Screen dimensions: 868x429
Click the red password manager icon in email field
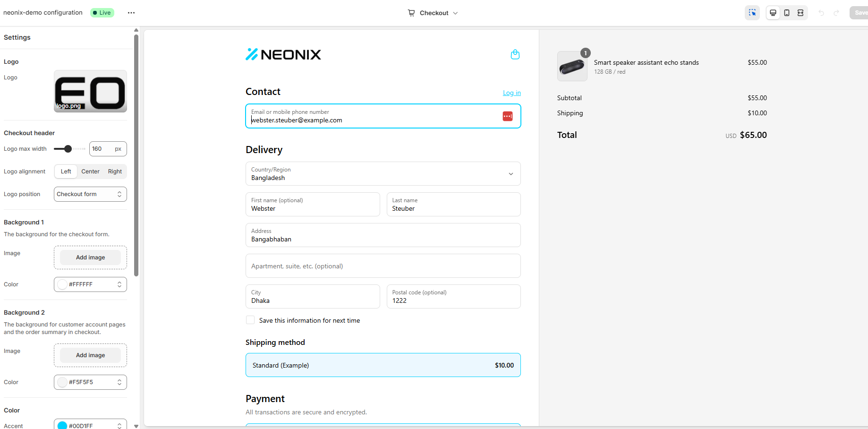[508, 116]
